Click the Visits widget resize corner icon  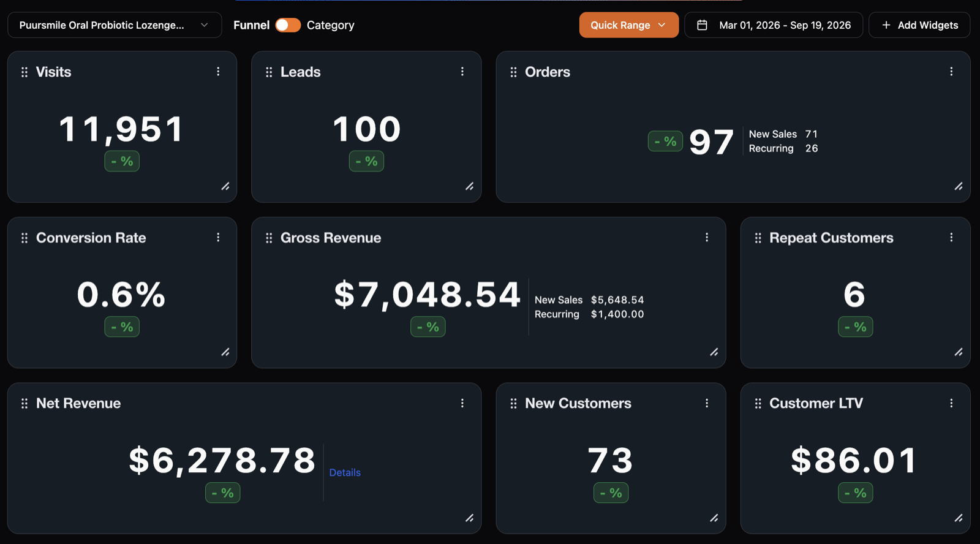click(x=225, y=186)
